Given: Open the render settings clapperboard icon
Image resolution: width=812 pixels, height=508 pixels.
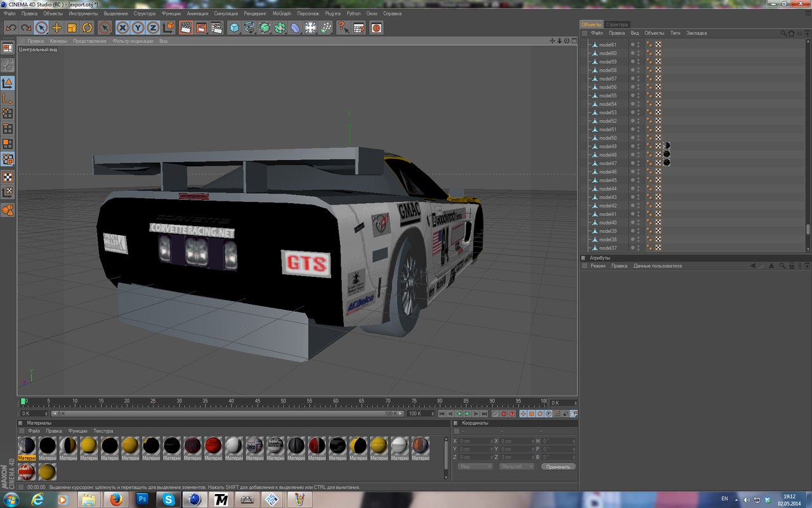Looking at the screenshot, I should [216, 27].
